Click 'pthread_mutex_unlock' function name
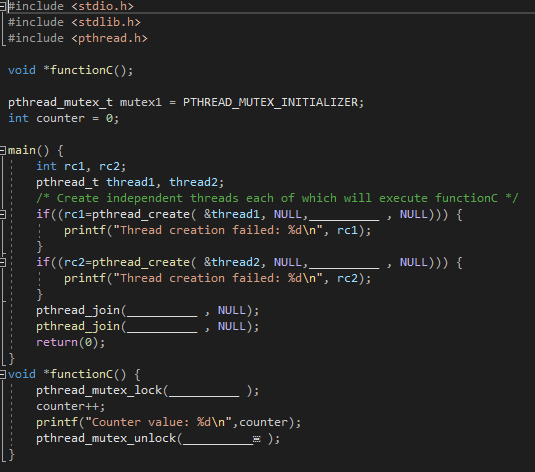The image size is (535, 472). [x=106, y=439]
